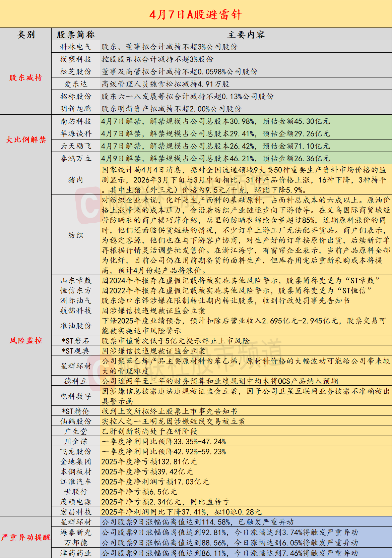Click the 股东减持 category cell
The height and width of the screenshot is (558, 392).
tap(26, 78)
